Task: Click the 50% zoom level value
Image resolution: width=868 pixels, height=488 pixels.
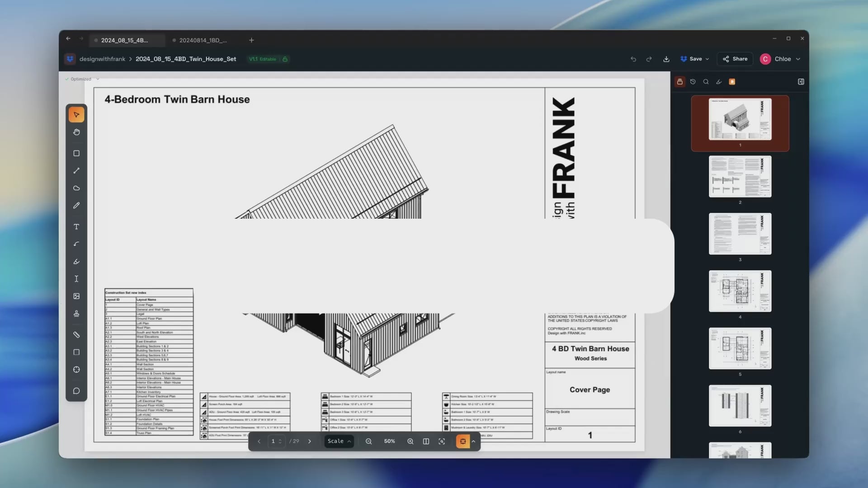Action: (x=389, y=441)
